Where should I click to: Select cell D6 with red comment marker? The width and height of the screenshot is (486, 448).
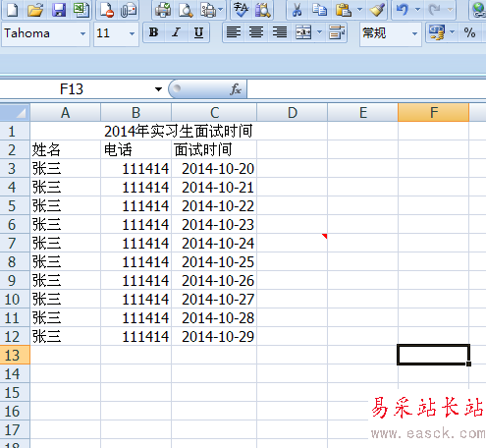[292, 243]
